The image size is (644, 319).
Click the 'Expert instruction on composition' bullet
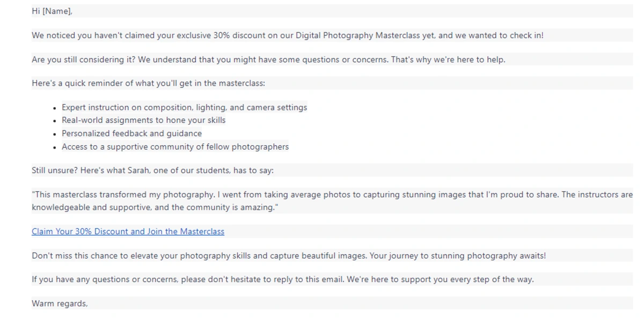coord(185,107)
